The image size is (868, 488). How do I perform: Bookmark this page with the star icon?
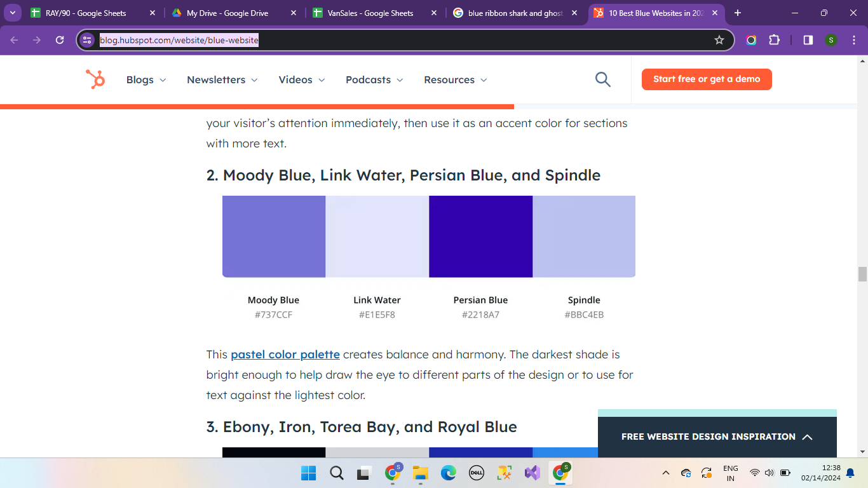719,40
